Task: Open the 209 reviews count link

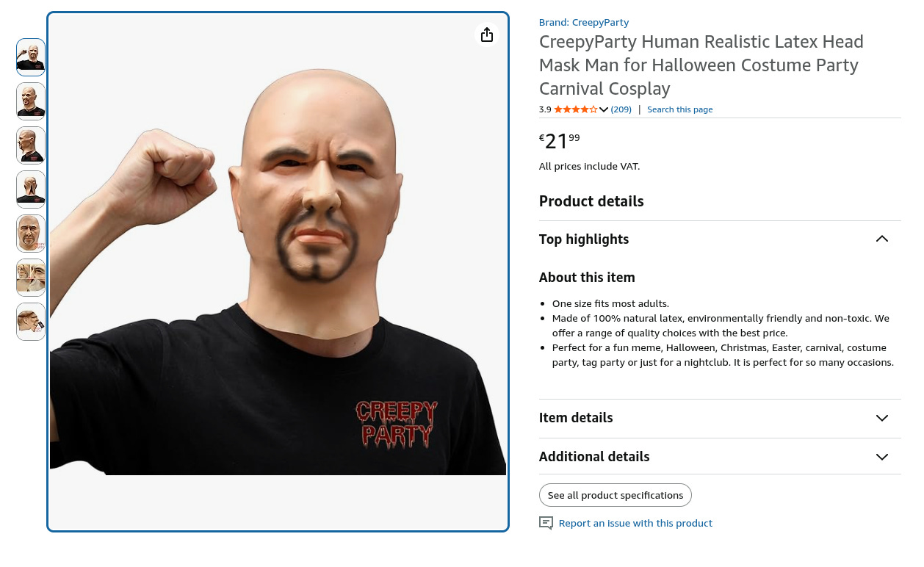Action: tap(621, 109)
